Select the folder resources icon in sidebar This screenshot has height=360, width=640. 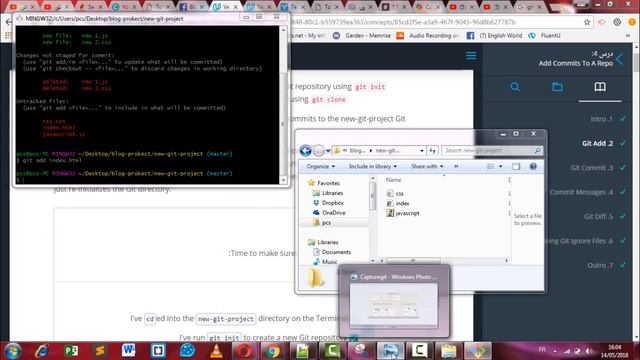557,87
